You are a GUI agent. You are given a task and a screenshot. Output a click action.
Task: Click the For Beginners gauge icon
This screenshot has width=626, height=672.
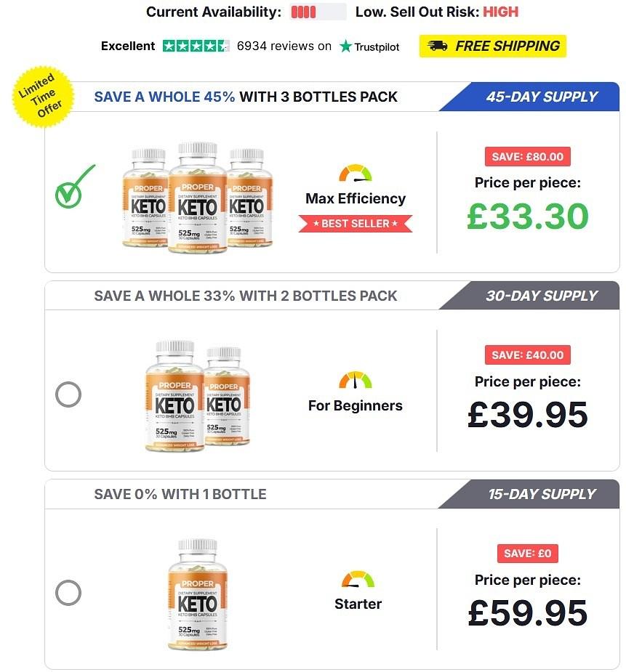point(356,380)
